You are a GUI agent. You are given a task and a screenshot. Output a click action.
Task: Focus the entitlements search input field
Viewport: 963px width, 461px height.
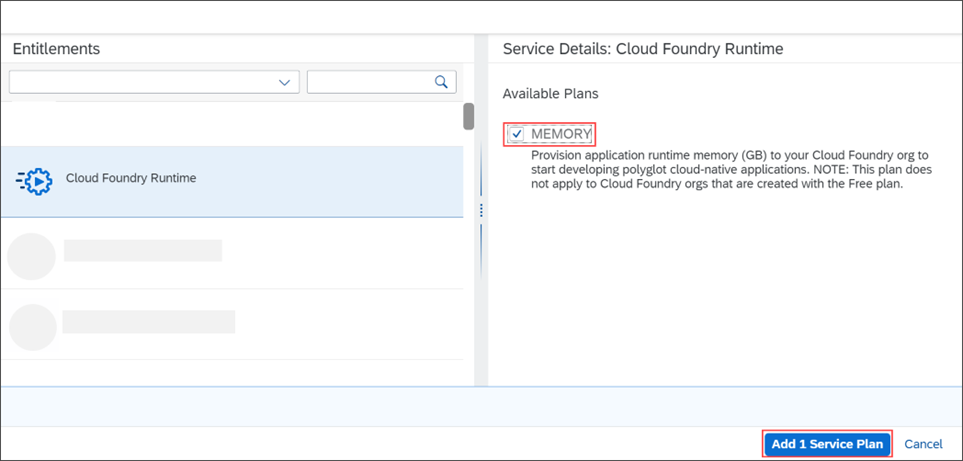(x=370, y=82)
